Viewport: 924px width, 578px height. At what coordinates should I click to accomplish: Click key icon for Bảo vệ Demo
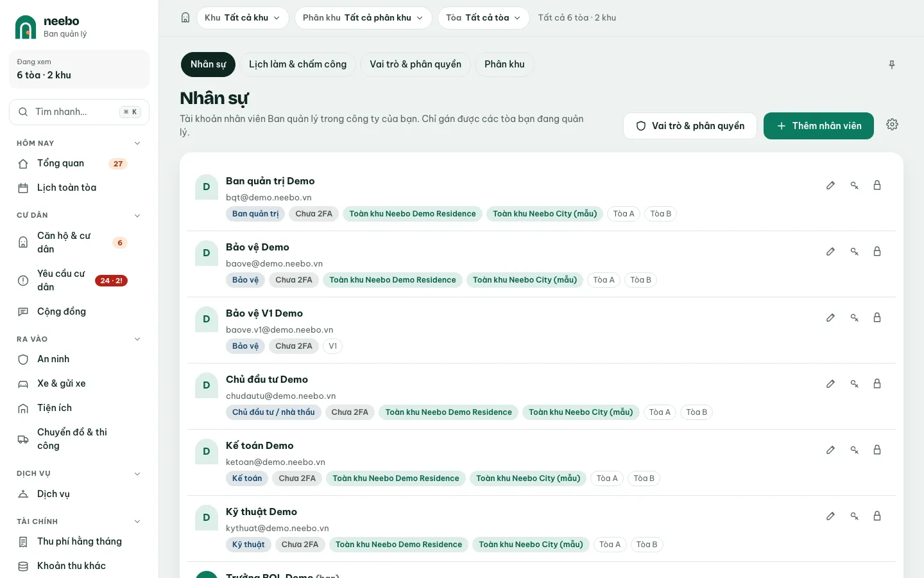pyautogui.click(x=854, y=252)
